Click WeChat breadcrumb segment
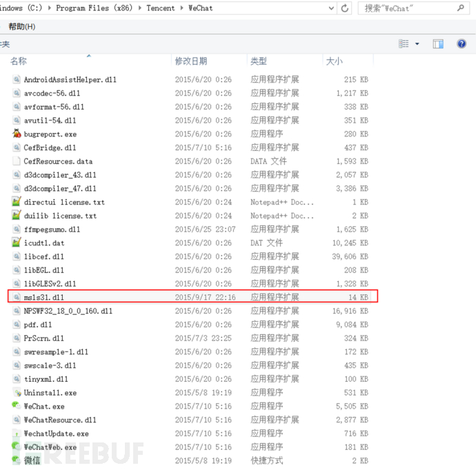Screen dimensions: 476x470 pos(200,8)
